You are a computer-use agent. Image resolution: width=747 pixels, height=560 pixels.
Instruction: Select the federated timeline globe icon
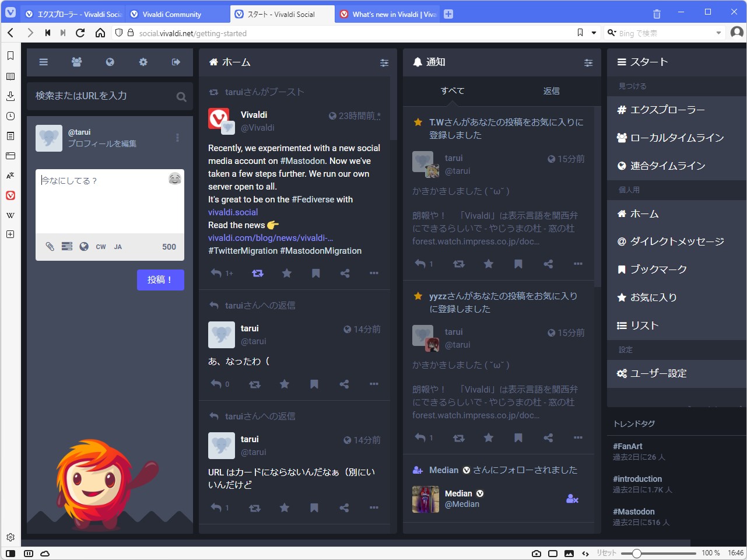[110, 62]
